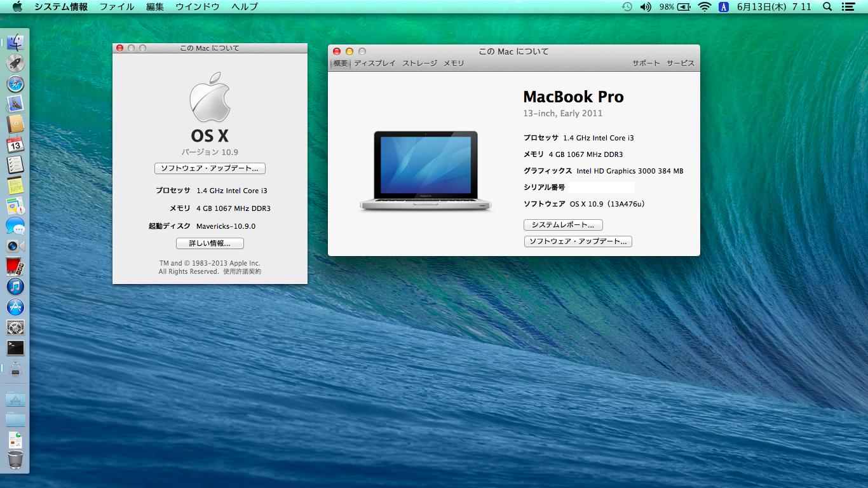Image resolution: width=868 pixels, height=488 pixels.
Task: Open the サービス section
Action: click(x=681, y=64)
